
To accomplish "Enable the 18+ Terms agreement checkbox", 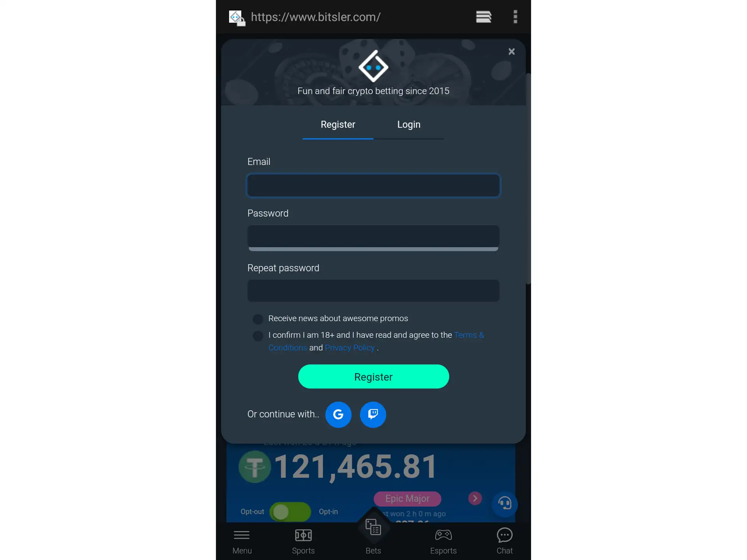I will tap(257, 335).
